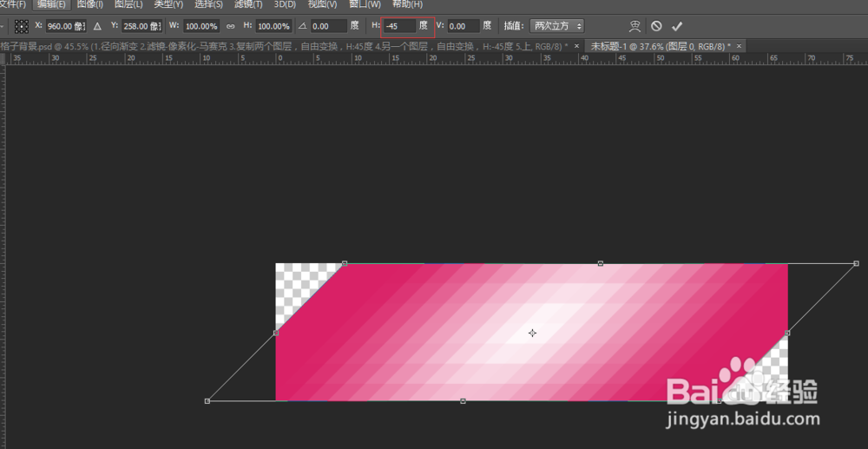868x449 pixels.
Task: Open the 文件(F) menu
Action: [x=13, y=4]
